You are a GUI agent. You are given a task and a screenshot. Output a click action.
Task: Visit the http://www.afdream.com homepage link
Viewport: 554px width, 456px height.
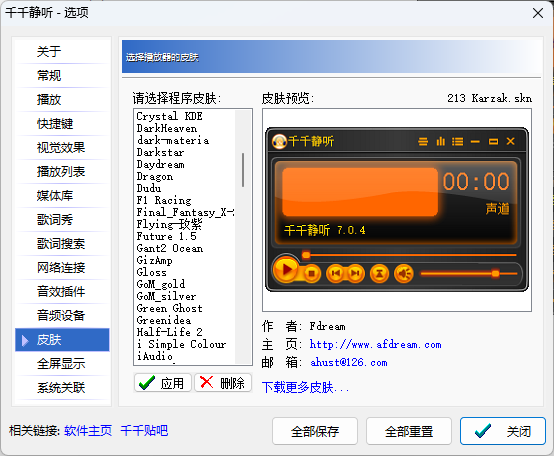[375, 344]
